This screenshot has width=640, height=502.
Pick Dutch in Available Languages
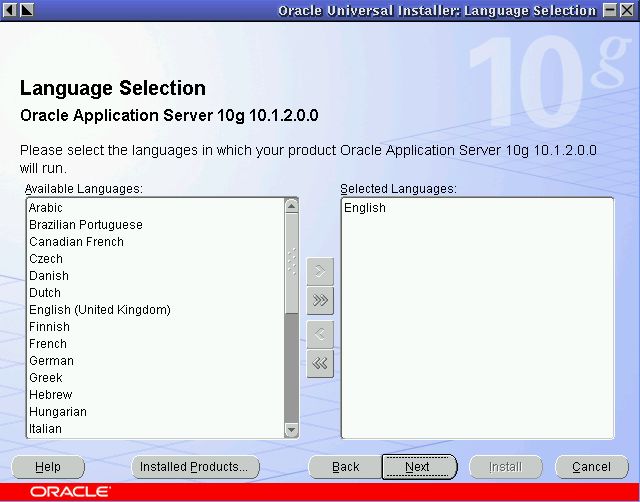tap(156, 293)
